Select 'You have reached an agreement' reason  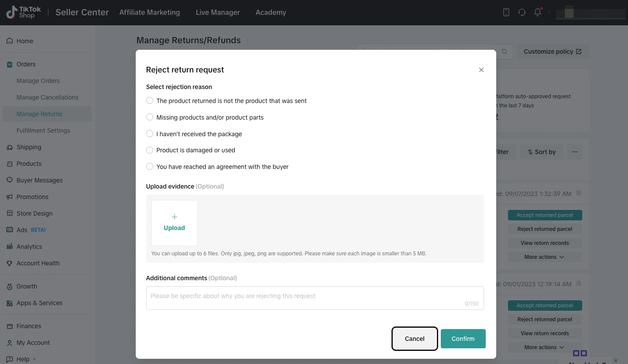150,167
